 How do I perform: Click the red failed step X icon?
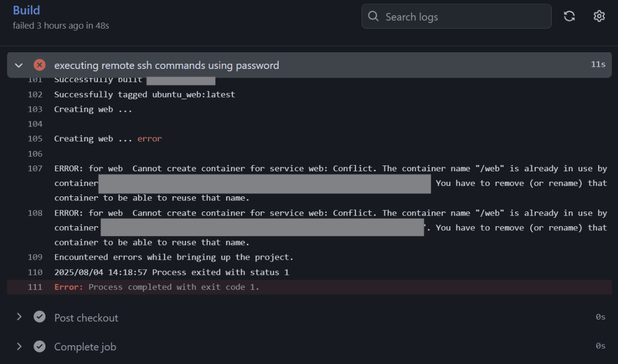(x=39, y=65)
